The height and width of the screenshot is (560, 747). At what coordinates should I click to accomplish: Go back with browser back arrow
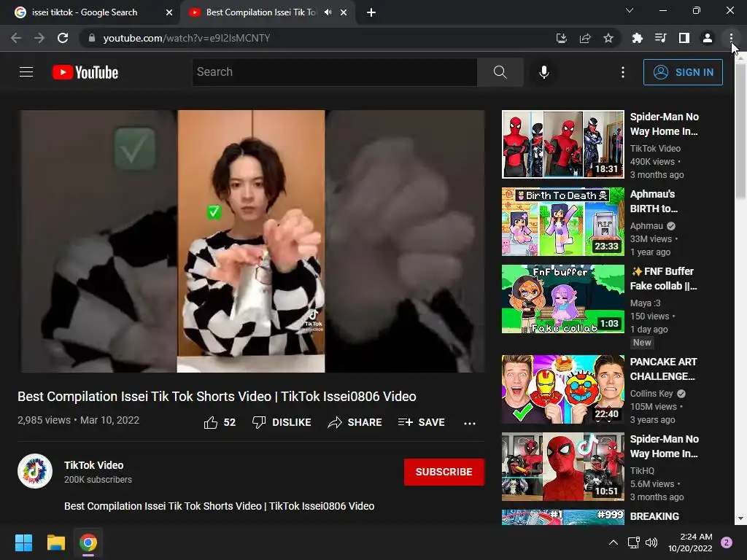tap(16, 38)
